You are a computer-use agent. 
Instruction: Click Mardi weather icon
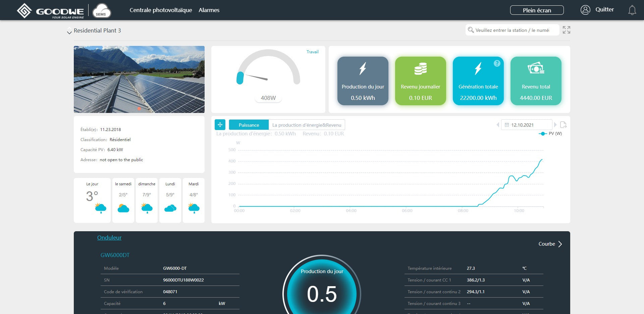(x=194, y=208)
